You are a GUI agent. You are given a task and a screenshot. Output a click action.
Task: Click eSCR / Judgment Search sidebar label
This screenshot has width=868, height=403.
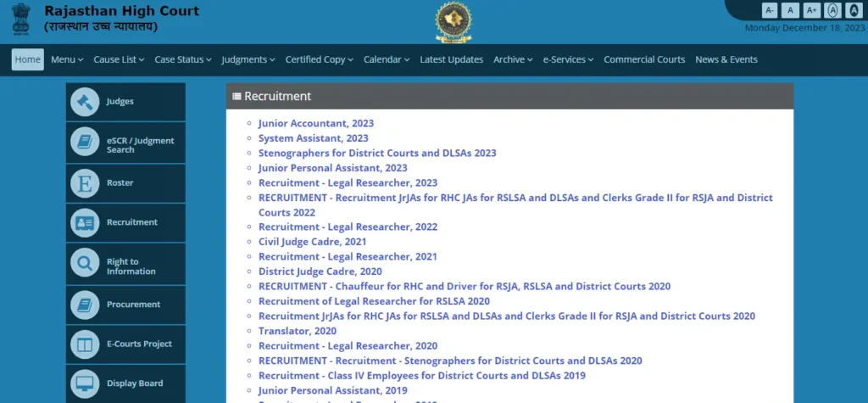tap(140, 145)
